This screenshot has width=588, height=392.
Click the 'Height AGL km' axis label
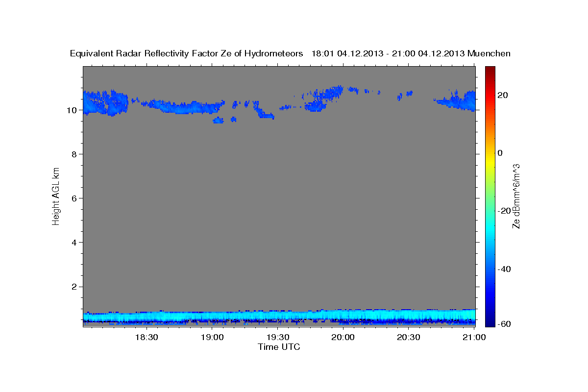(56, 196)
